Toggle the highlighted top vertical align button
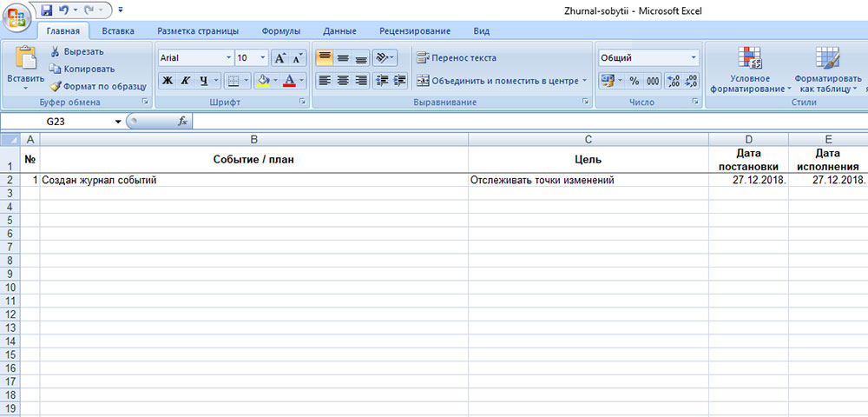868x417 pixels. click(325, 57)
